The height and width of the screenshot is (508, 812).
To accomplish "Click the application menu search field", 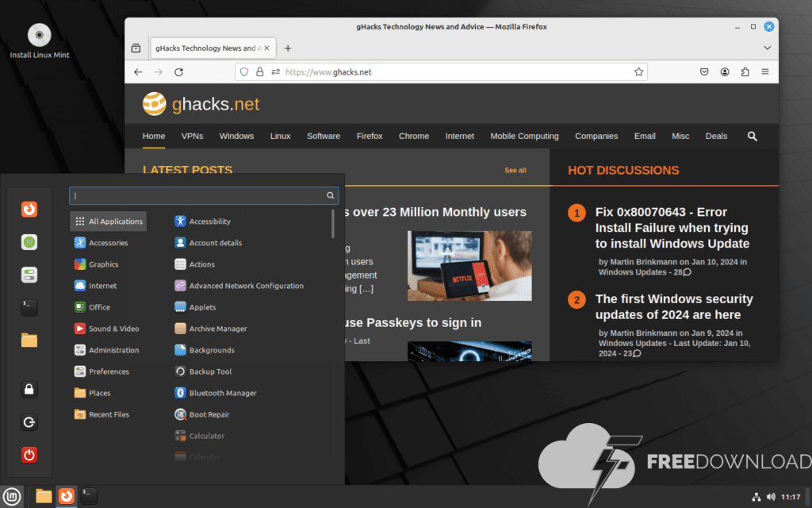I will click(198, 195).
